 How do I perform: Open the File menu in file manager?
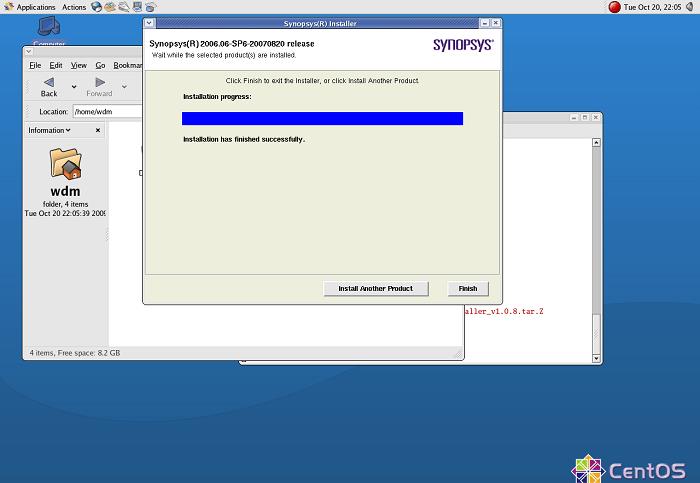click(35, 65)
